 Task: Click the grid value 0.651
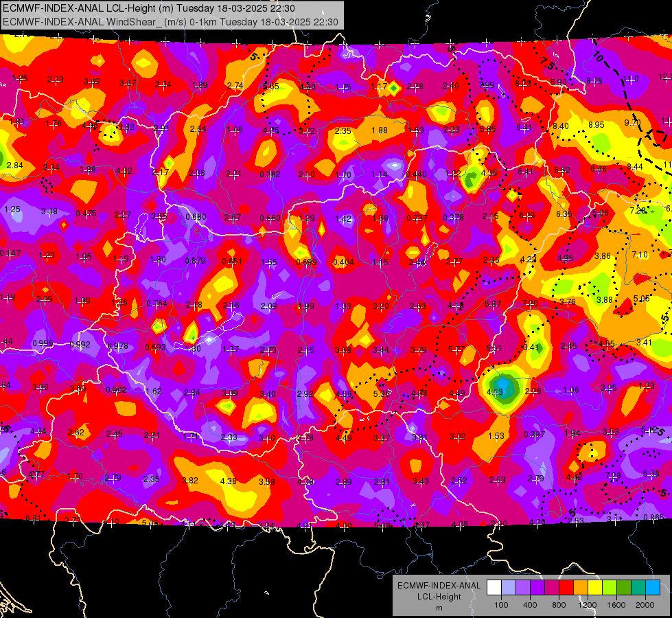click(232, 262)
